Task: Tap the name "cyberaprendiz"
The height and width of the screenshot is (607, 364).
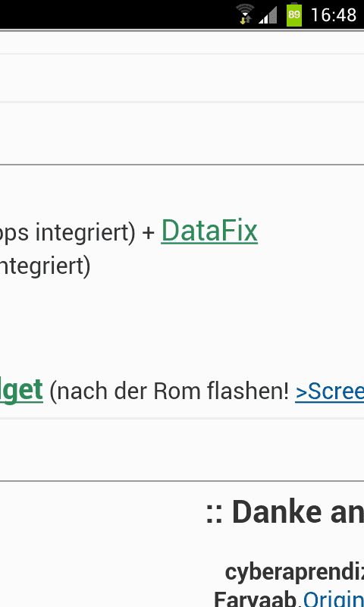Action: pyautogui.click(x=294, y=572)
